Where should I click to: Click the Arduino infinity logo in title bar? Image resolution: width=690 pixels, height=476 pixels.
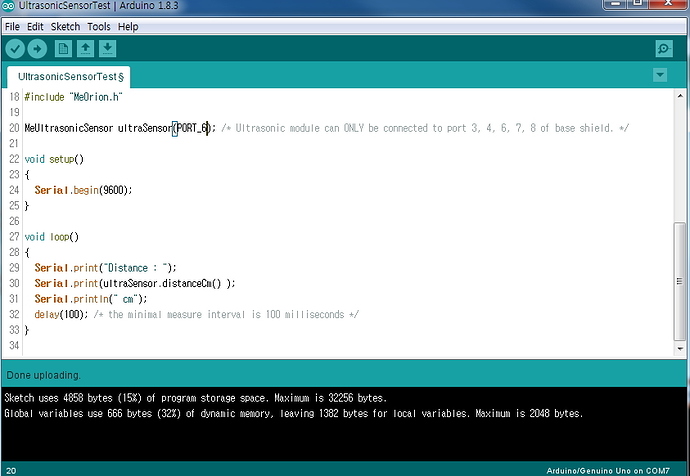point(8,6)
